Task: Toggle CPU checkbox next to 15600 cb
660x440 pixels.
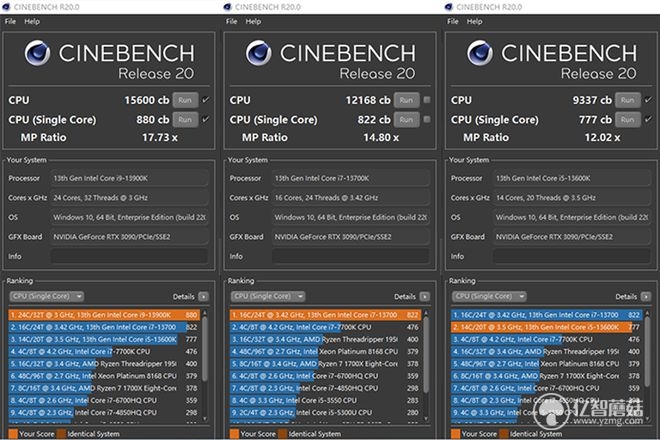Action: tap(205, 100)
